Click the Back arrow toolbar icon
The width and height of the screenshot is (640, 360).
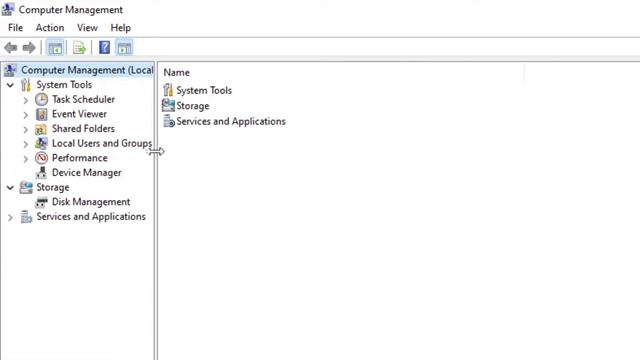11,48
